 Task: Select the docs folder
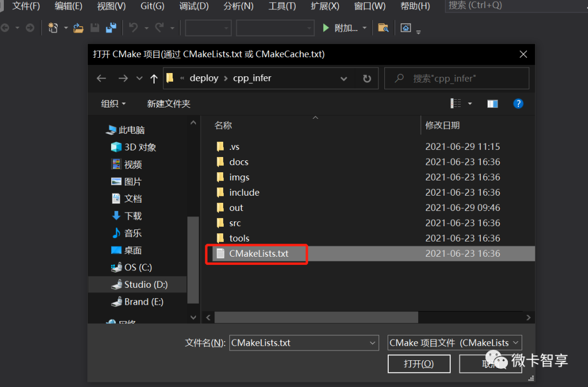pos(232,162)
